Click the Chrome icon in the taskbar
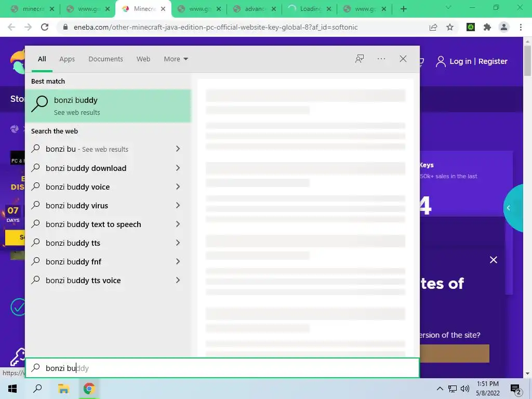532x399 pixels. click(89, 389)
